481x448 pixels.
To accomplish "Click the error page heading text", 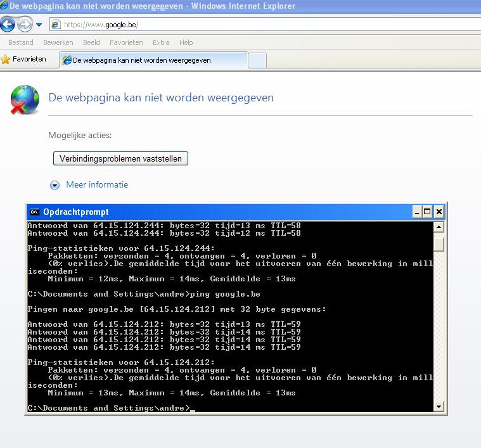I will pos(161,98).
